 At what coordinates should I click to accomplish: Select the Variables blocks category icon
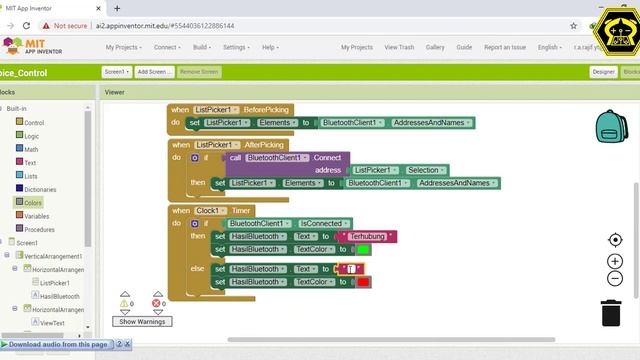click(19, 215)
